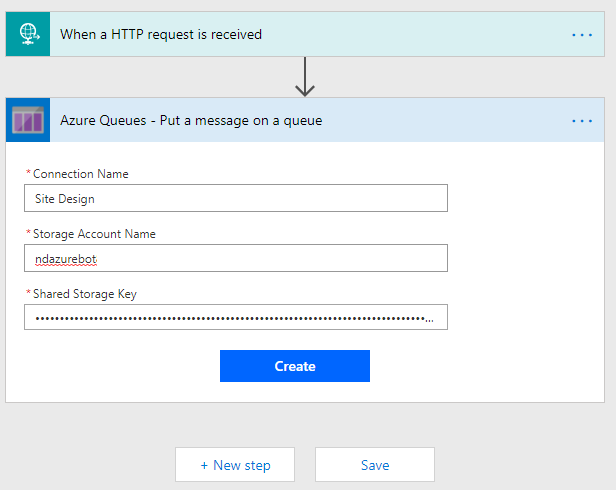The width and height of the screenshot is (616, 490).
Task: Click the Create connection button
Action: [295, 366]
